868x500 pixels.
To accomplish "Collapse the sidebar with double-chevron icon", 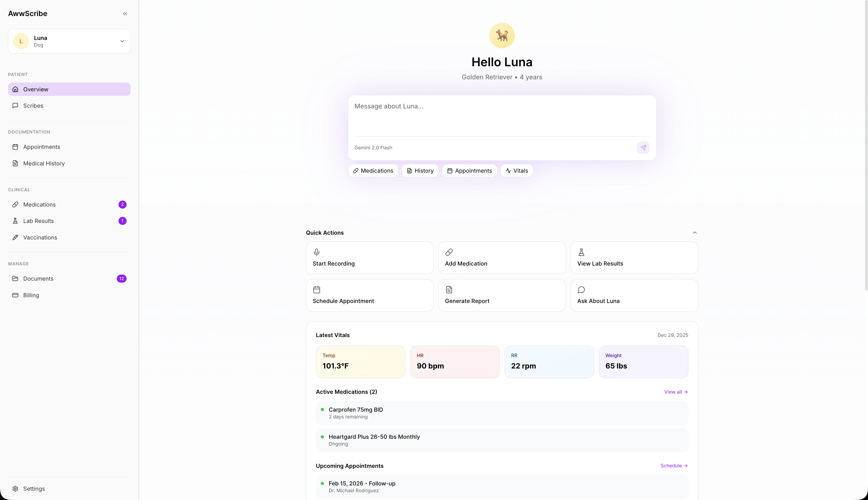I will [125, 14].
